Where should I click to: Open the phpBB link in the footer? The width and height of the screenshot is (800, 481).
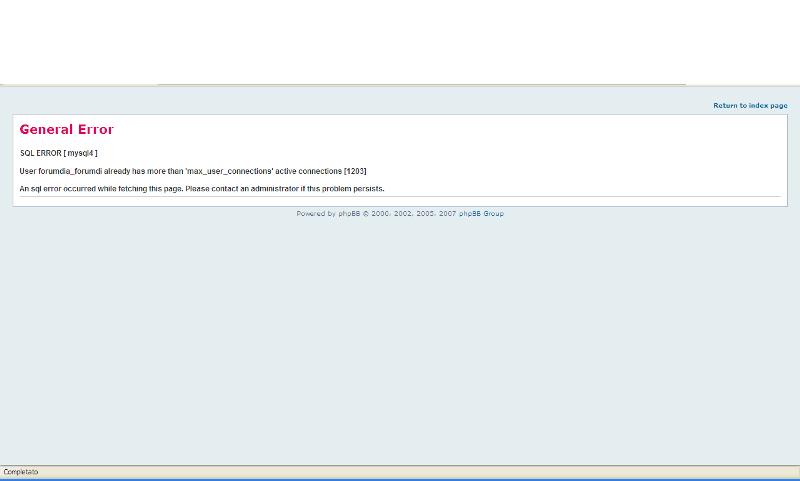[350, 213]
